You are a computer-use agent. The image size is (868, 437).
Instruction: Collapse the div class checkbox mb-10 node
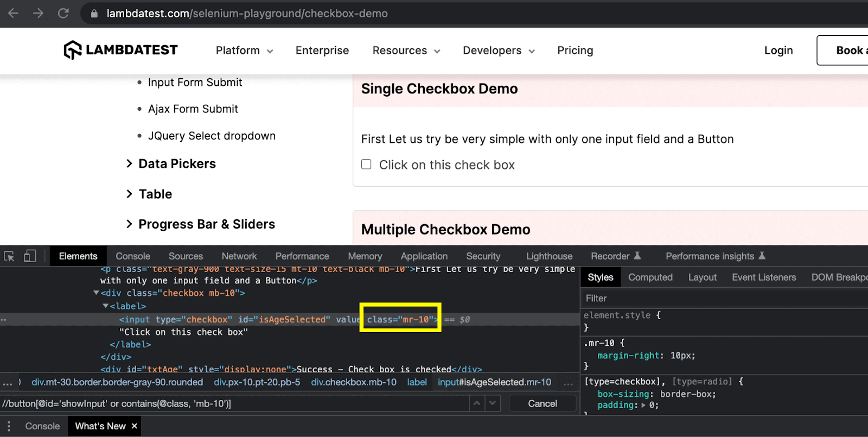[x=96, y=293]
